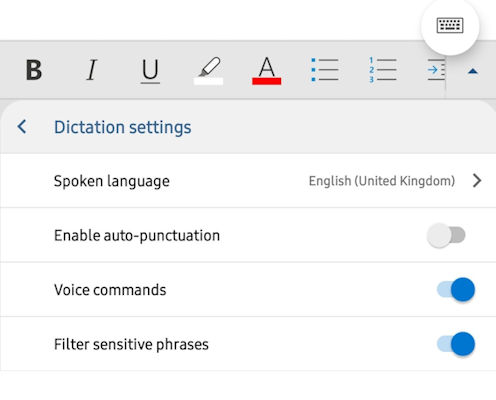Tap the Dictation settings title
Screen dimensions: 496x400
[x=123, y=127]
